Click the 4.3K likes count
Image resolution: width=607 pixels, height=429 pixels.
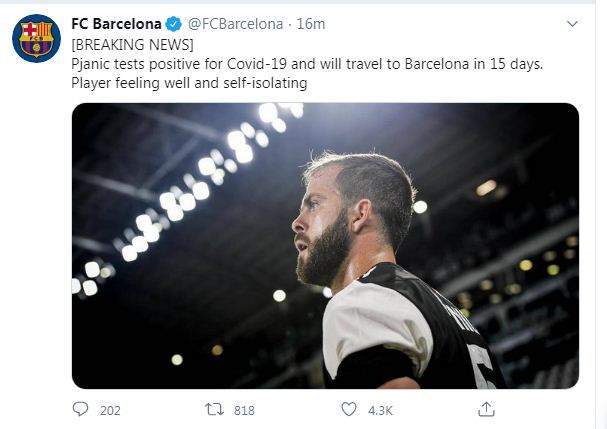tap(380, 410)
